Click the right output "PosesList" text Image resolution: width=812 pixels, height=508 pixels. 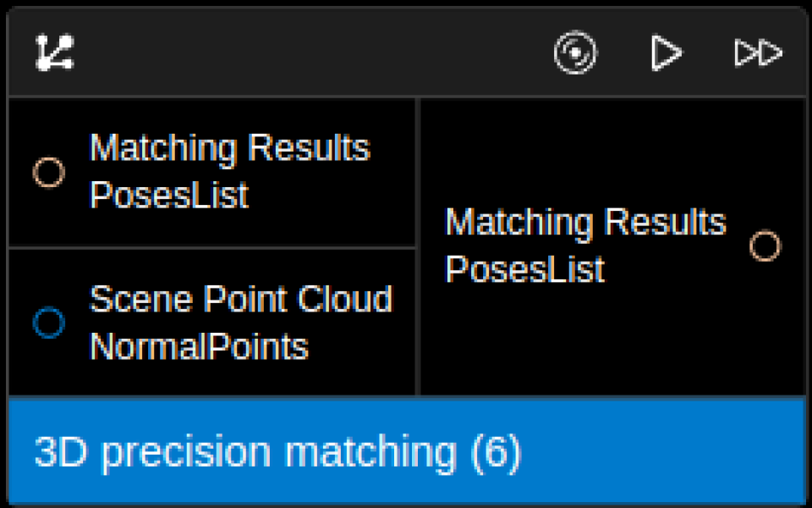[x=524, y=270]
